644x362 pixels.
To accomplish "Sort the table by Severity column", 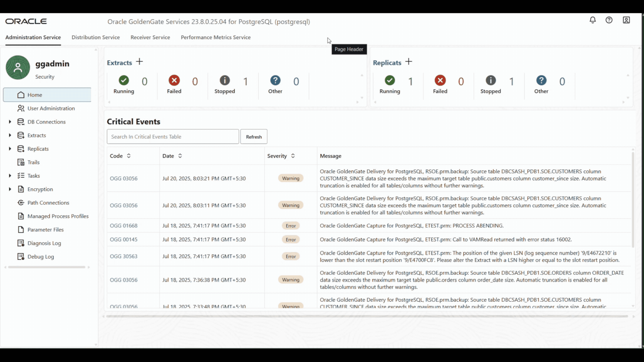I will pos(293,156).
